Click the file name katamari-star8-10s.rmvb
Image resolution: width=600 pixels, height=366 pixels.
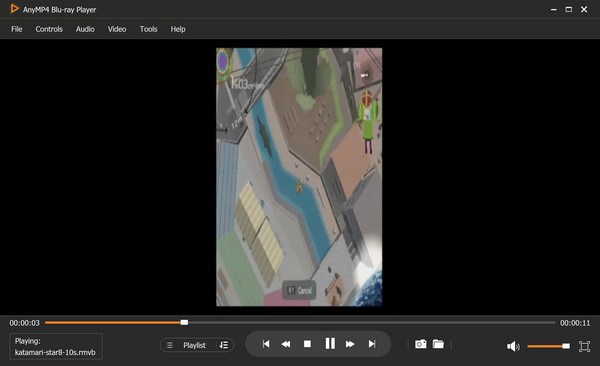click(x=55, y=352)
